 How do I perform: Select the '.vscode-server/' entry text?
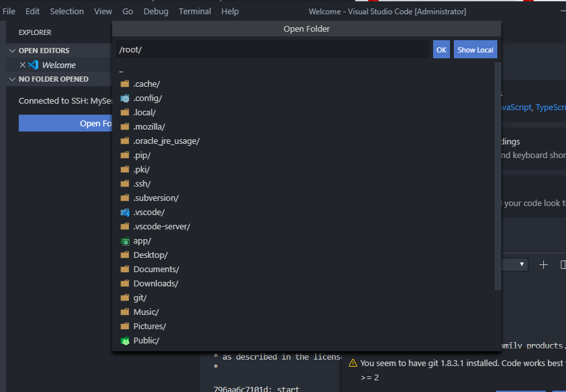pyautogui.click(x=161, y=227)
